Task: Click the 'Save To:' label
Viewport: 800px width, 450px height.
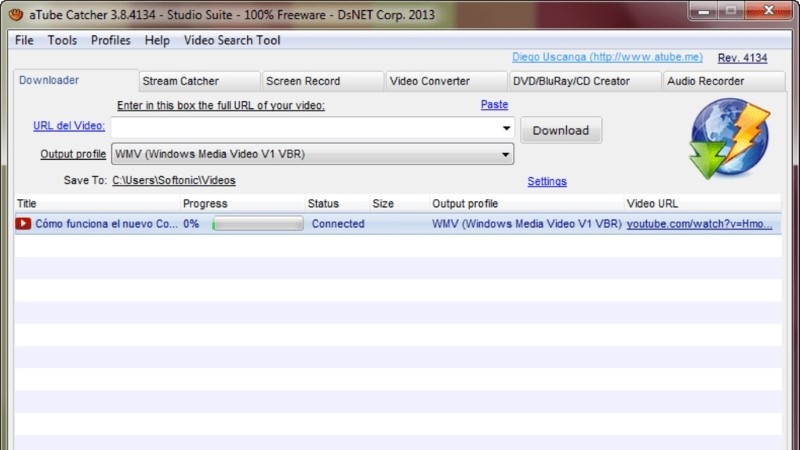Action: pyautogui.click(x=85, y=180)
